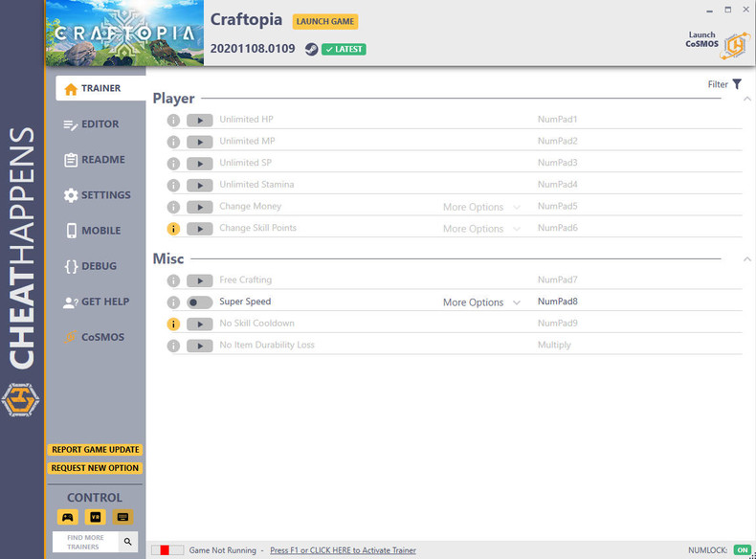Click info icon for Free Crafting
Screen dimensions: 756x559
pyautogui.click(x=173, y=280)
